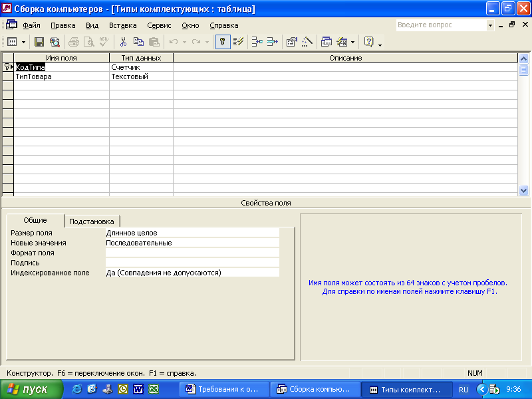Click the Текстовый data type cell
This screenshot has height=399, width=532.
[141, 76]
